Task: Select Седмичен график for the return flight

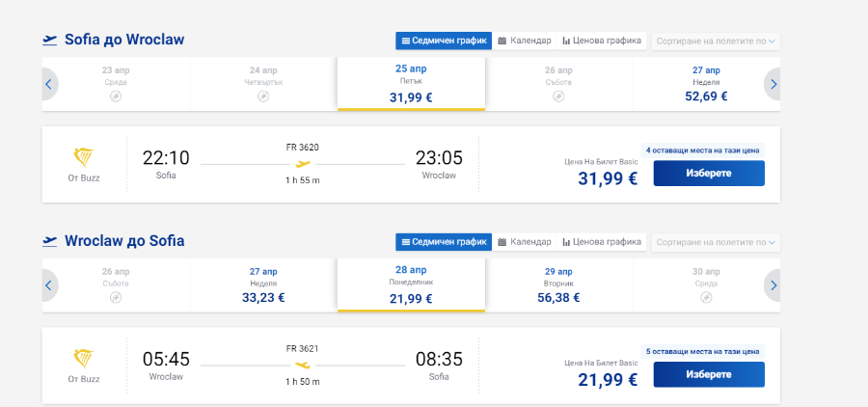Action: click(444, 241)
